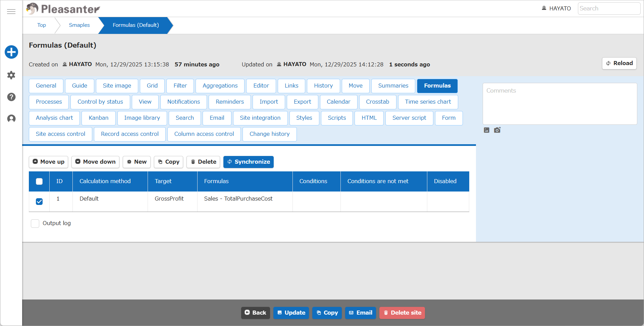Screen dimensions: 644x326
Task: Click the red Delete site button
Action: click(402, 313)
